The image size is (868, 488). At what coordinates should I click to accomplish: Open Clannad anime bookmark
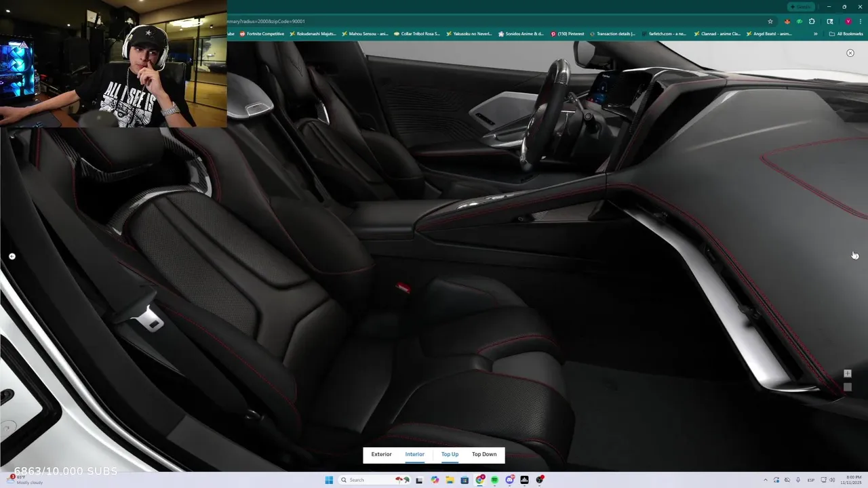click(717, 34)
